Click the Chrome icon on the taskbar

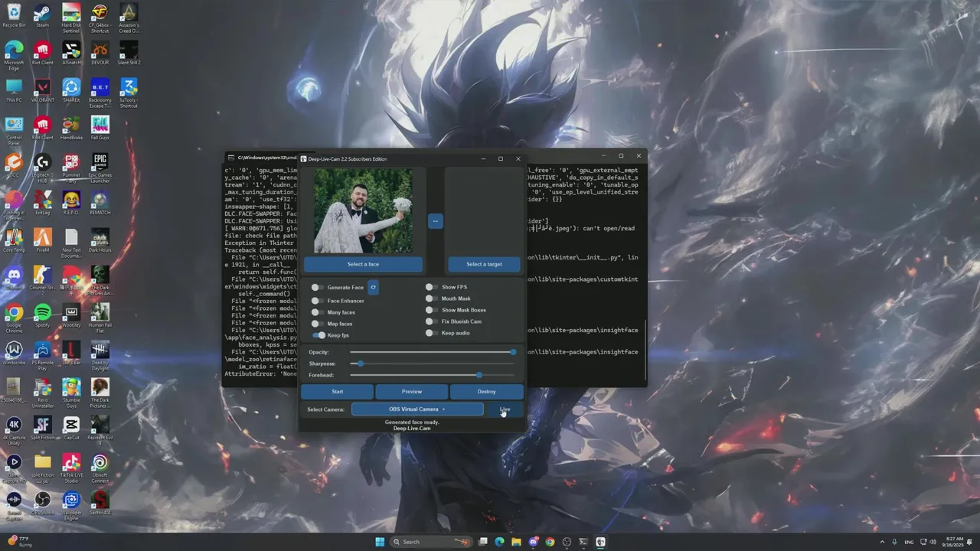pos(550,542)
